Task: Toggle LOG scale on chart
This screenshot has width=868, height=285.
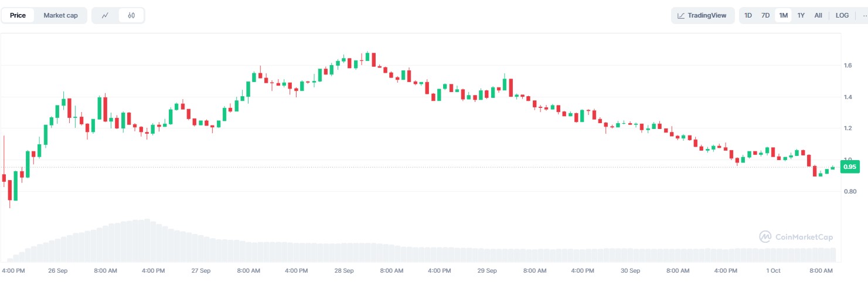Action: point(842,16)
